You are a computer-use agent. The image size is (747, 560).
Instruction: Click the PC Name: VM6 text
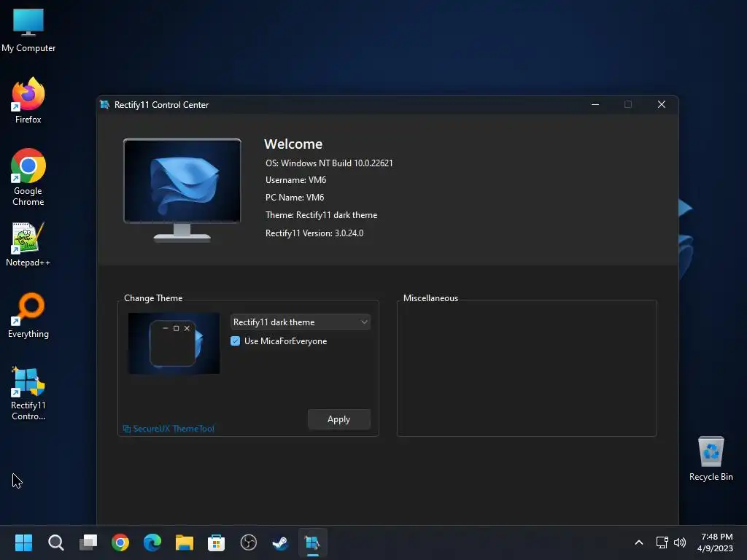coord(295,198)
